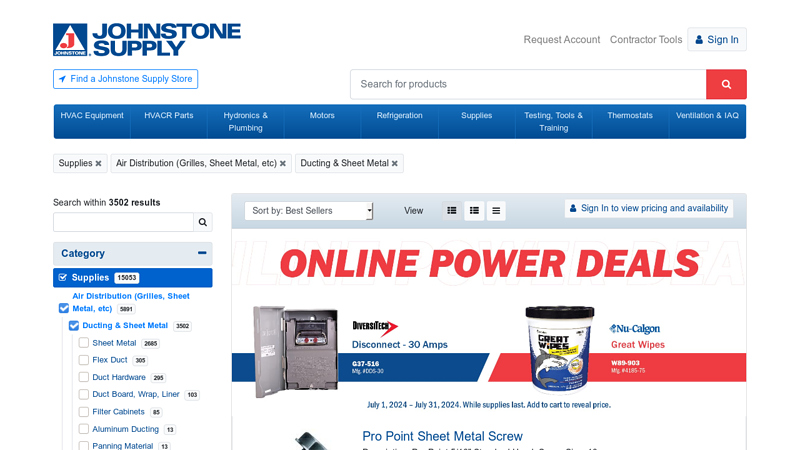The height and width of the screenshot is (450, 800).
Task: Select the Aluminum Ducting category label
Action: click(126, 429)
